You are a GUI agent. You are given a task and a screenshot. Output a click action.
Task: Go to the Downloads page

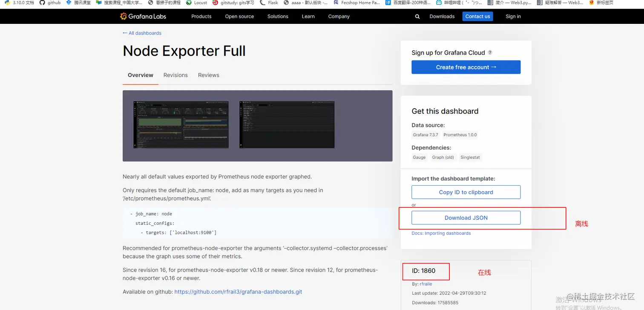pos(442,17)
